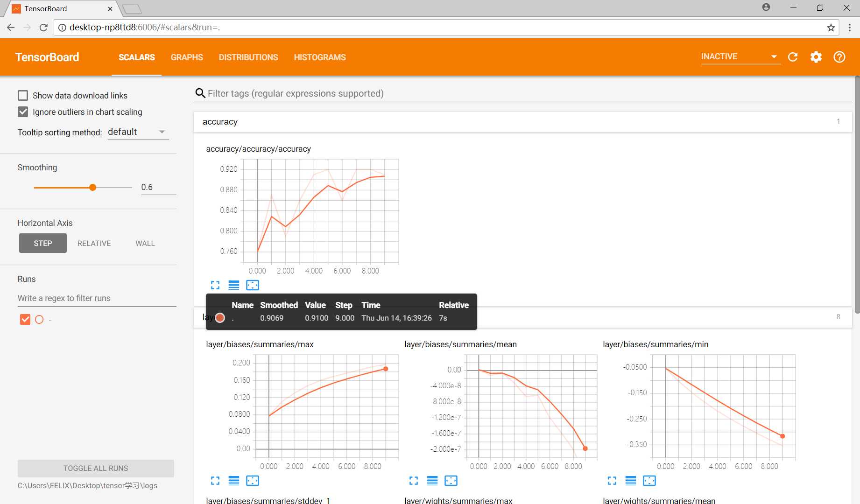
Task: Open TensorBoard settings gear
Action: [x=816, y=57]
